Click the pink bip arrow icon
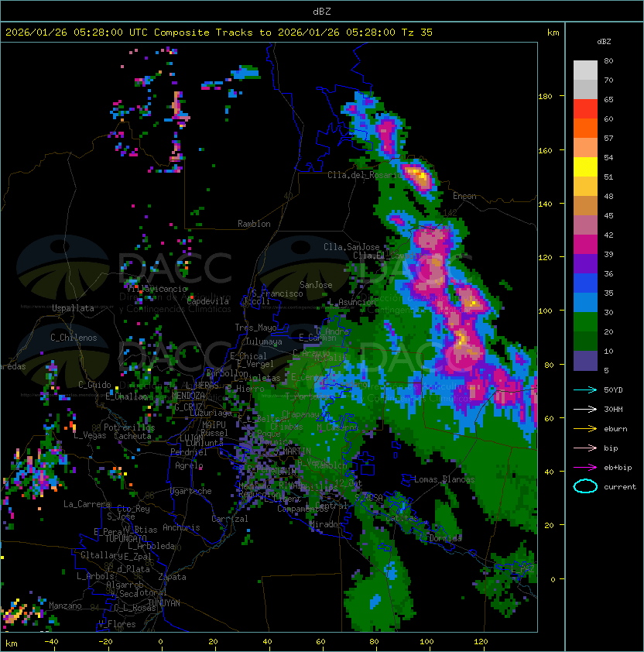 coord(585,448)
